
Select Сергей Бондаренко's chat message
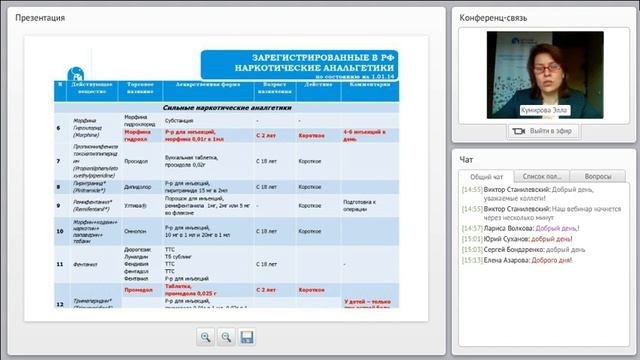[523, 249]
